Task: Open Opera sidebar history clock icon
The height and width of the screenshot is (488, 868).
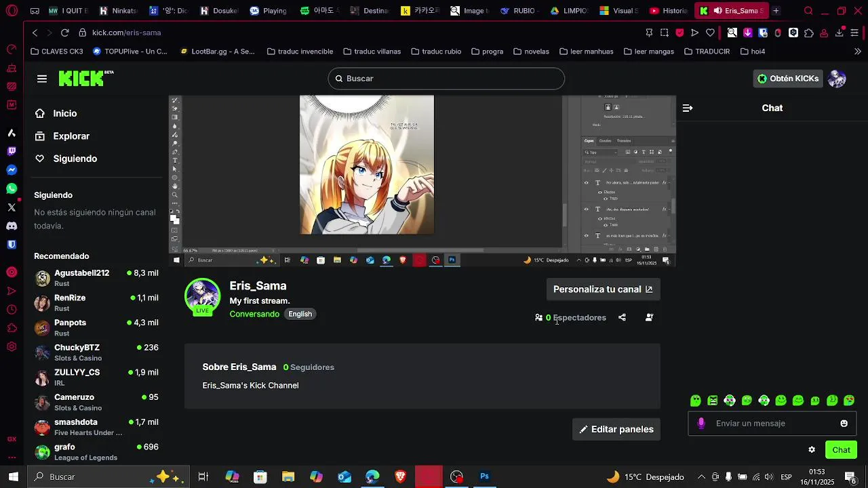Action: 12,309
